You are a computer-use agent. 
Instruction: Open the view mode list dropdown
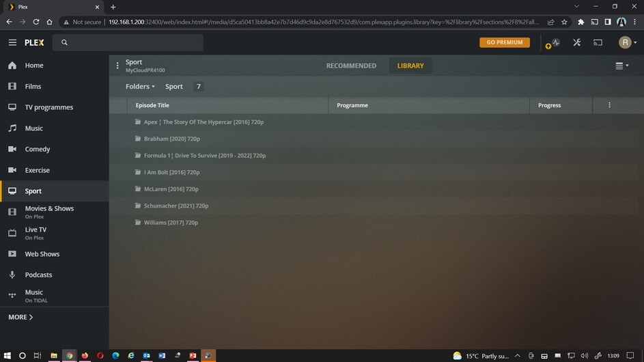(622, 66)
